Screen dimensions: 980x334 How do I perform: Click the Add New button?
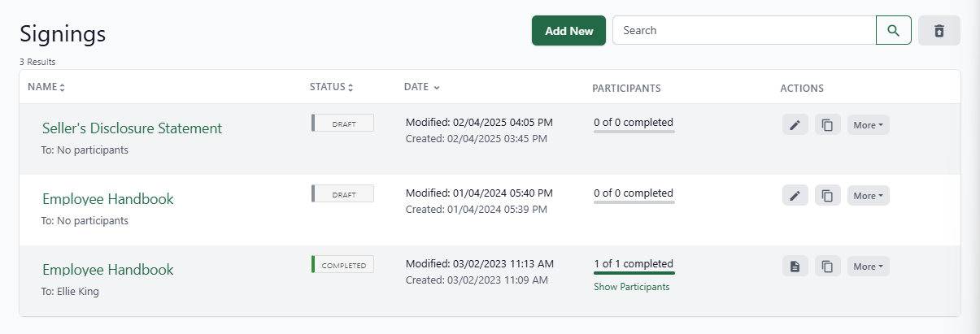(x=568, y=30)
